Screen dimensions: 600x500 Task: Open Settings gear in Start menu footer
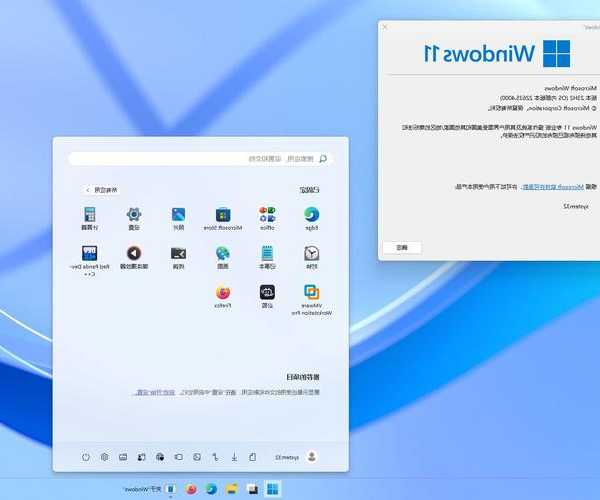pyautogui.click(x=104, y=457)
